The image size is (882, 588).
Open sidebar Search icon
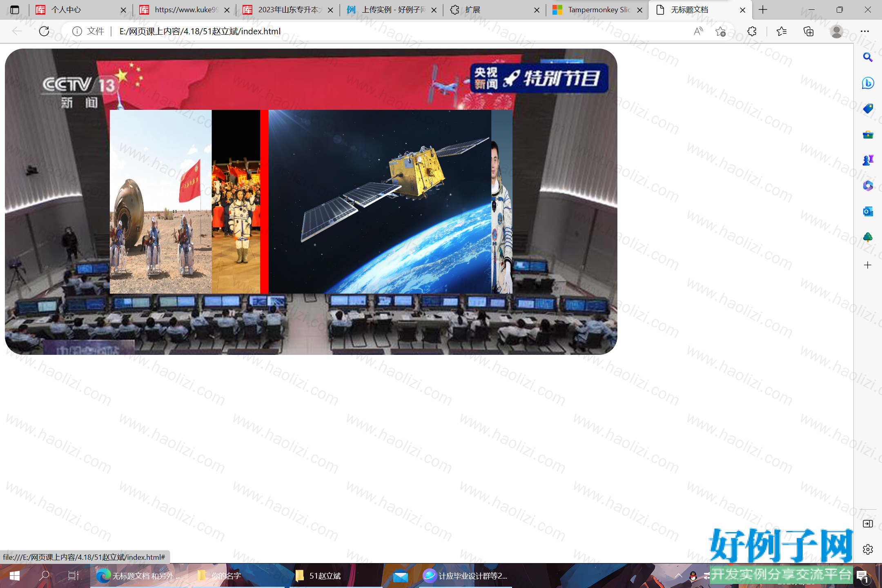click(868, 58)
